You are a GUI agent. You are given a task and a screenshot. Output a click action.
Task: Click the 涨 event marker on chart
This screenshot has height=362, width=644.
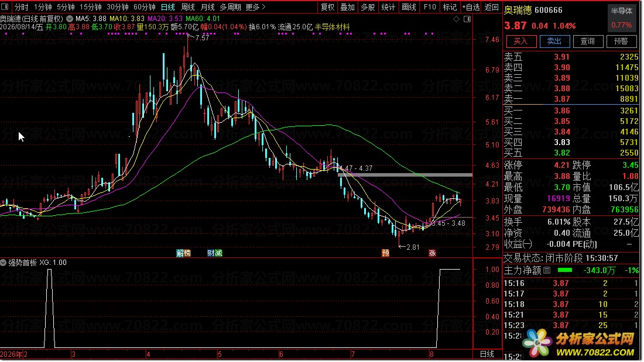432,253
